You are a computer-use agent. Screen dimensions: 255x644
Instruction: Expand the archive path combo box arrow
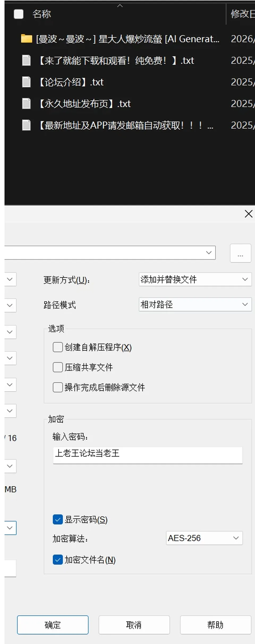(x=209, y=253)
